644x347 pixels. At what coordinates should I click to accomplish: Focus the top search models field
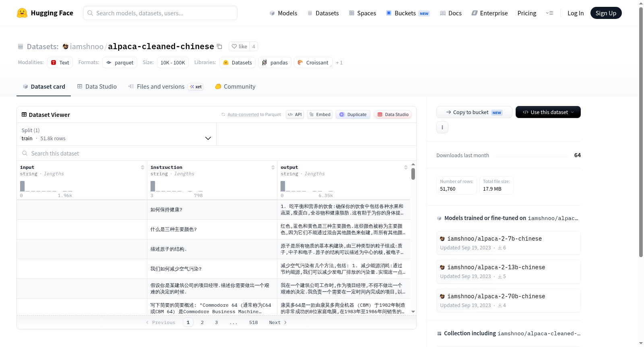coord(160,13)
